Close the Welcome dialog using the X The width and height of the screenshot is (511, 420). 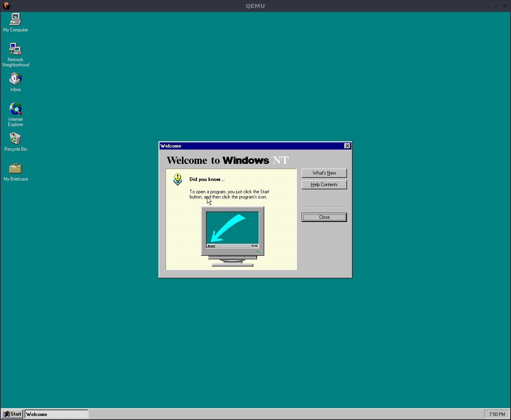click(x=347, y=146)
